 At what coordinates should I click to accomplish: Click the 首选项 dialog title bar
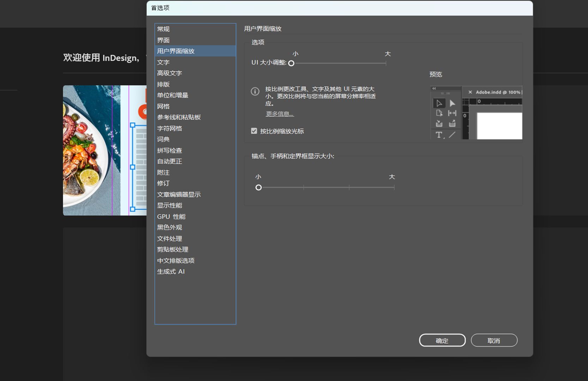coord(340,8)
